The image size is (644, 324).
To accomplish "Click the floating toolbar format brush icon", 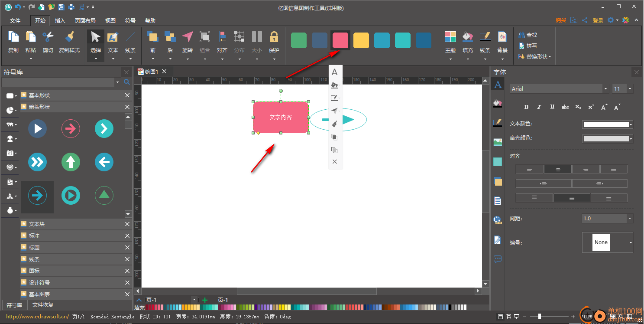I will pos(334,124).
